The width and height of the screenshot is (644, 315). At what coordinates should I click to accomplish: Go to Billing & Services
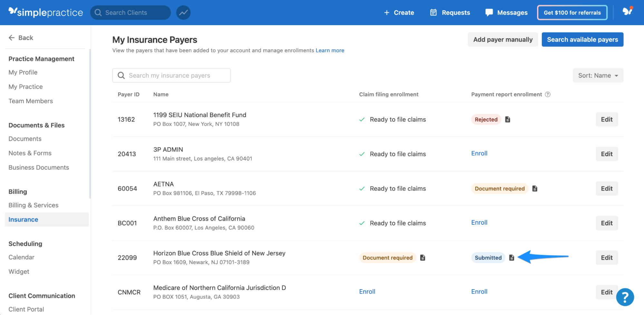click(34, 205)
